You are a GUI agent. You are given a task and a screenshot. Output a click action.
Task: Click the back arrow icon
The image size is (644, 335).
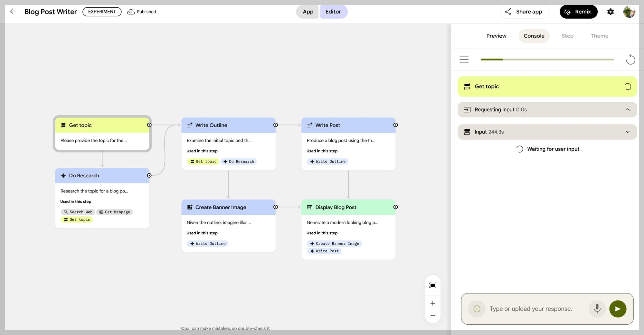click(x=13, y=12)
